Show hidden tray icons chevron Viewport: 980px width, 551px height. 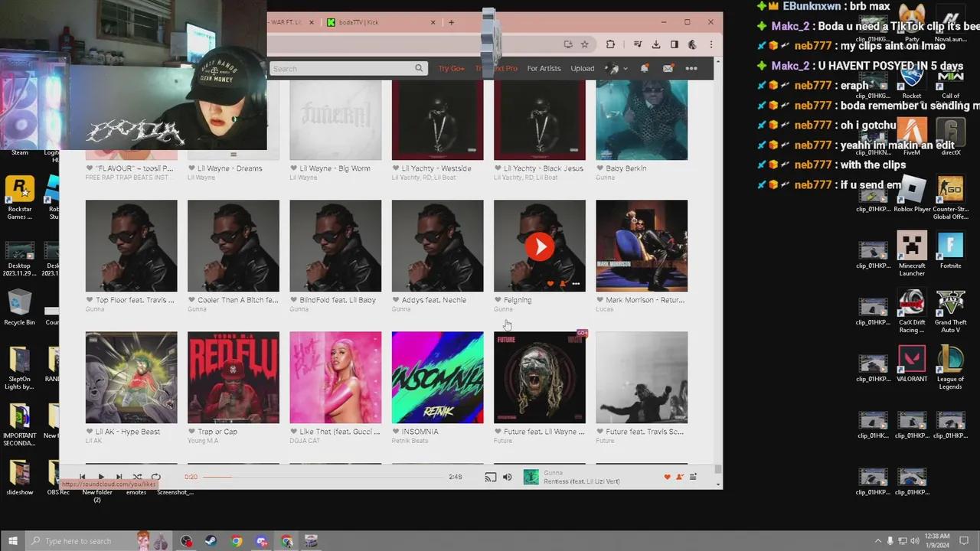click(877, 541)
